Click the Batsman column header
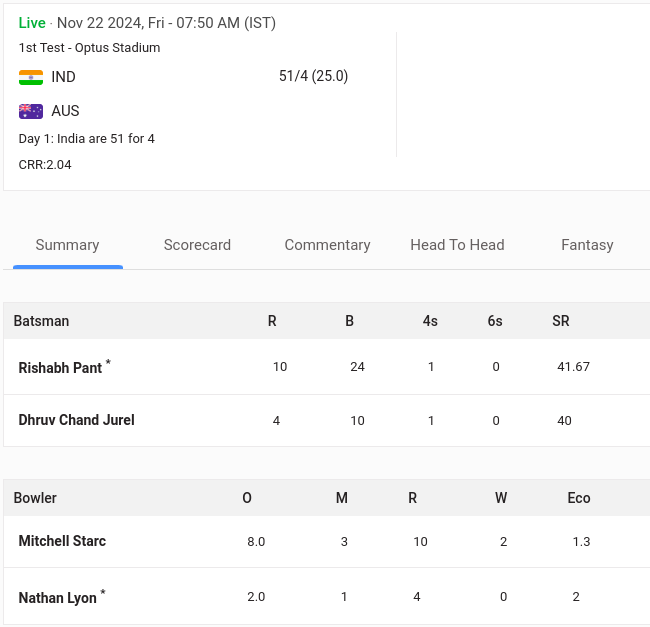This screenshot has height=627, width=650. [41, 321]
